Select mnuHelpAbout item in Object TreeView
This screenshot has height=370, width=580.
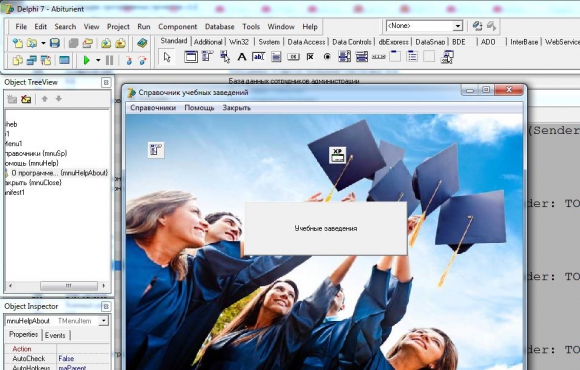pyautogui.click(x=57, y=173)
